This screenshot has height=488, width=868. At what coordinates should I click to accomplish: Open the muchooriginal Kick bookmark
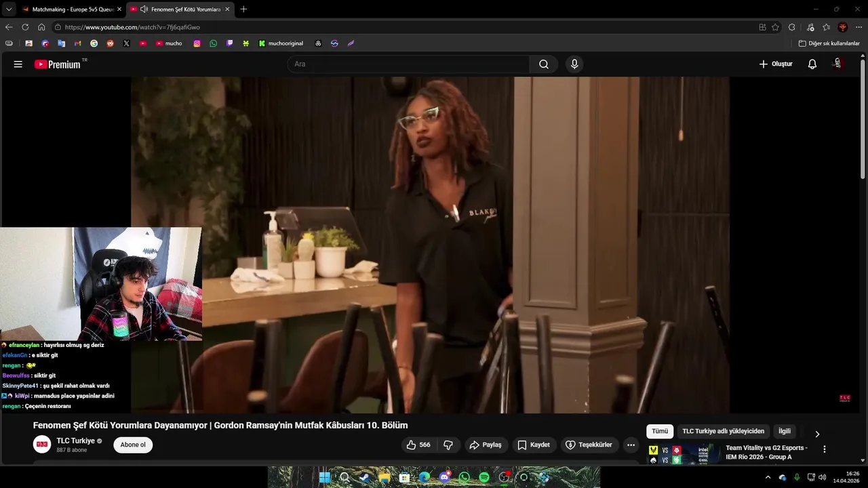pos(281,43)
